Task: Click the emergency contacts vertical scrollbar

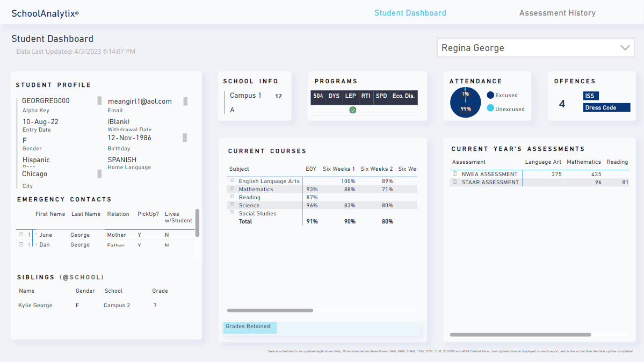Action: pos(197,223)
